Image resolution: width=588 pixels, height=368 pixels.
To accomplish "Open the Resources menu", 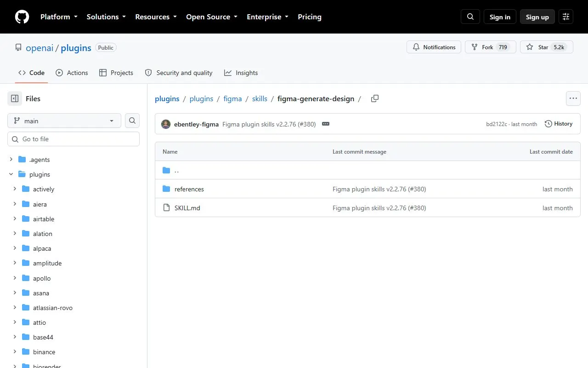I will [156, 17].
